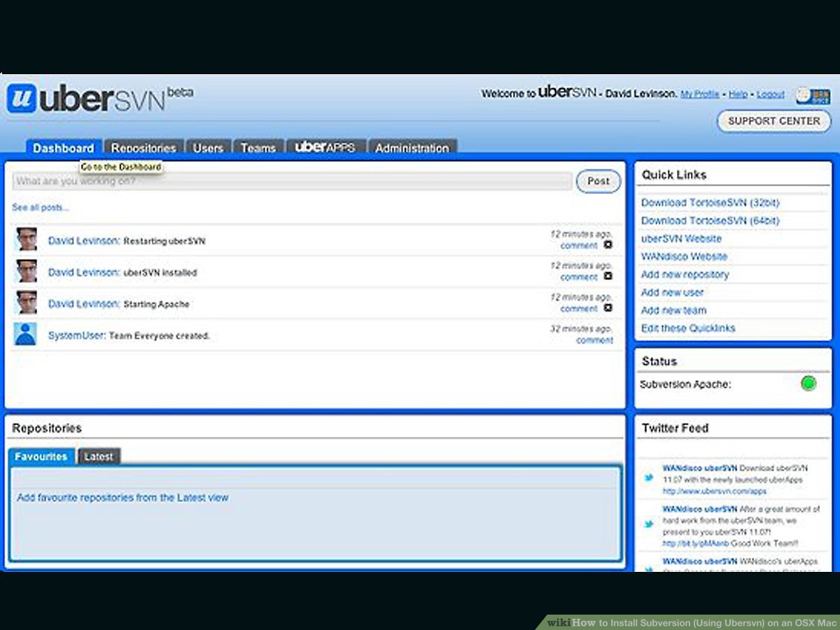The height and width of the screenshot is (630, 840).
Task: Comment on the Starting Apache post
Action: (579, 309)
